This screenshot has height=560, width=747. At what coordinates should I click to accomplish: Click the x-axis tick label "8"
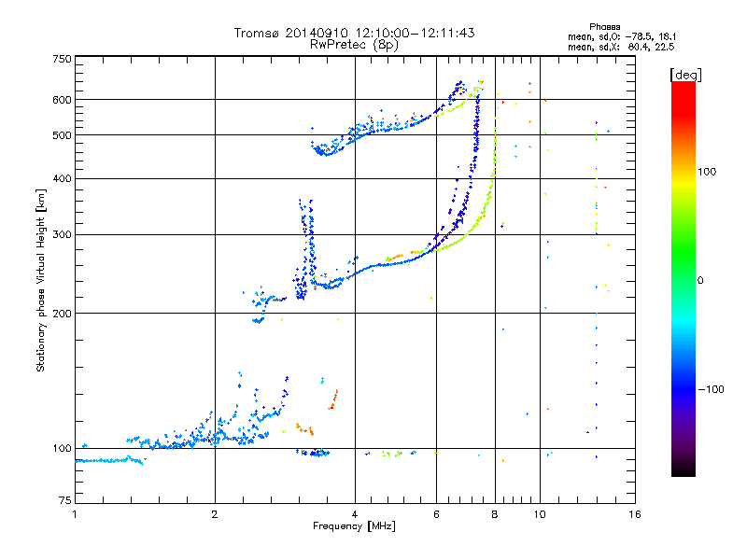pyautogui.click(x=495, y=514)
